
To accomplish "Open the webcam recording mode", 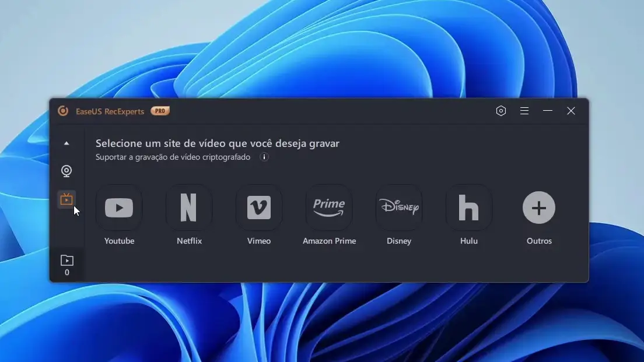I will 66,171.
